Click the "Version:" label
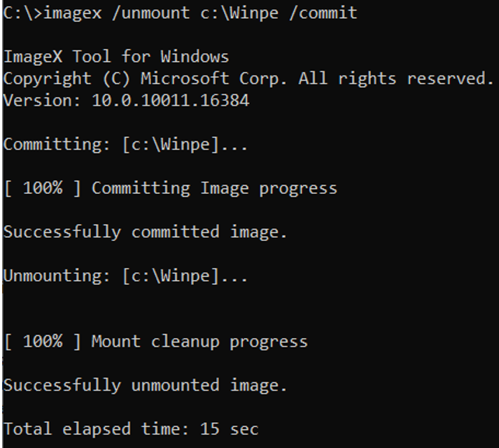499x448 pixels. coord(42,101)
